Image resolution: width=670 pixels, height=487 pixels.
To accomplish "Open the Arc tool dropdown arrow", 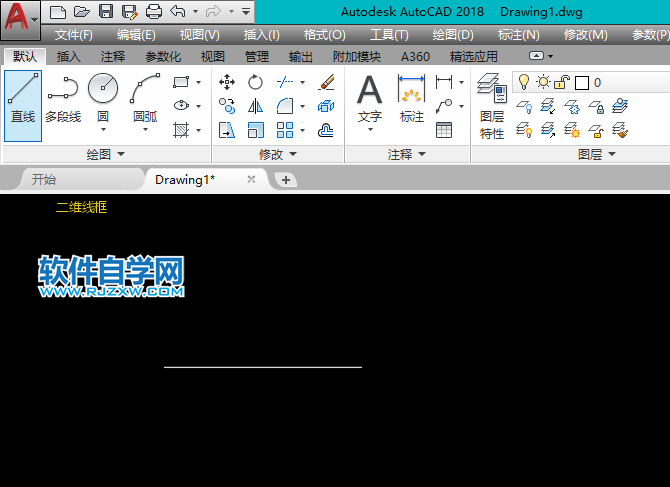I will point(145,129).
